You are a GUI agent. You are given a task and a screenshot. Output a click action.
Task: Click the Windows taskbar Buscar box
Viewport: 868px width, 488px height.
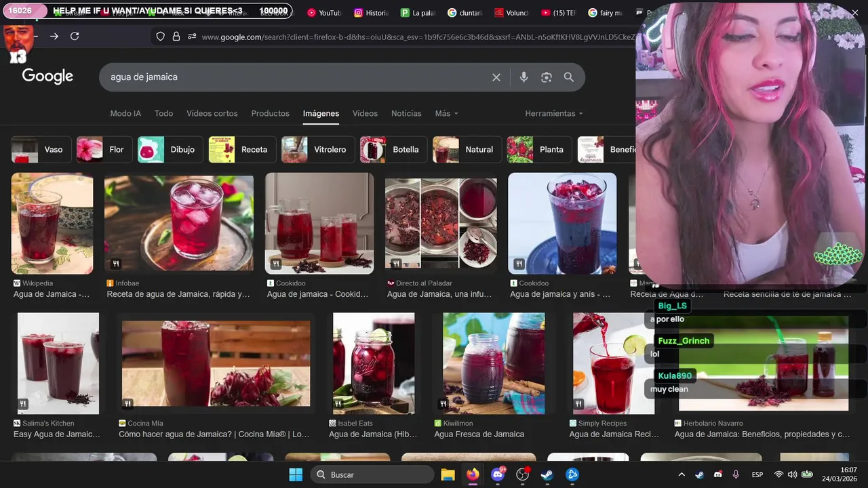(x=372, y=474)
